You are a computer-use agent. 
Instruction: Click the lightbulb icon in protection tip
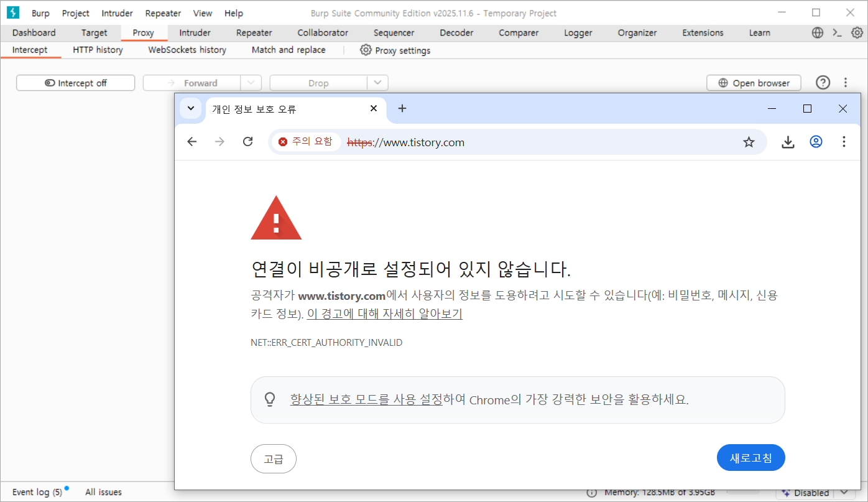point(270,399)
